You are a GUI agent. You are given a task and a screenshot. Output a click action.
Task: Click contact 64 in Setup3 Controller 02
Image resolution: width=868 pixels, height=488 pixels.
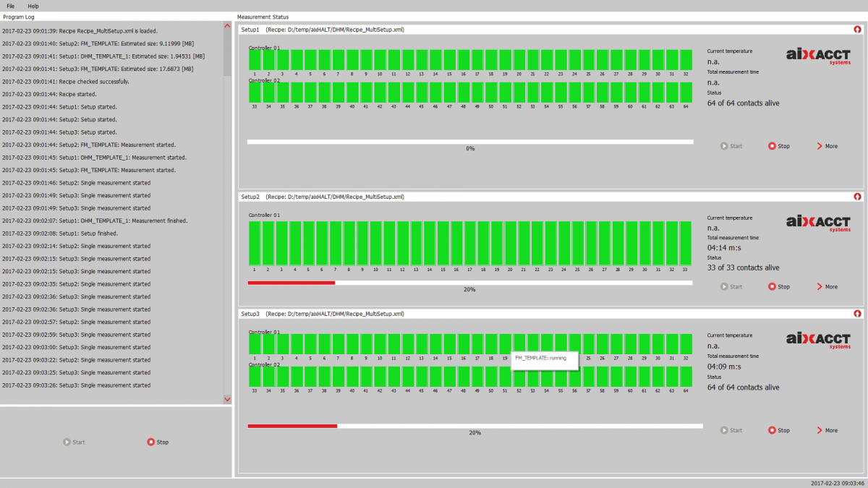click(685, 377)
